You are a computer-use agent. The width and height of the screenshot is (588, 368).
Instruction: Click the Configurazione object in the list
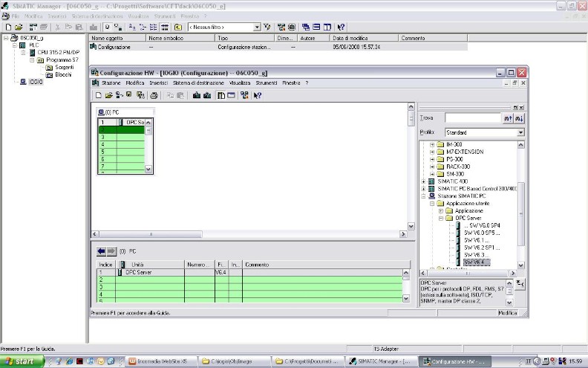(114, 48)
